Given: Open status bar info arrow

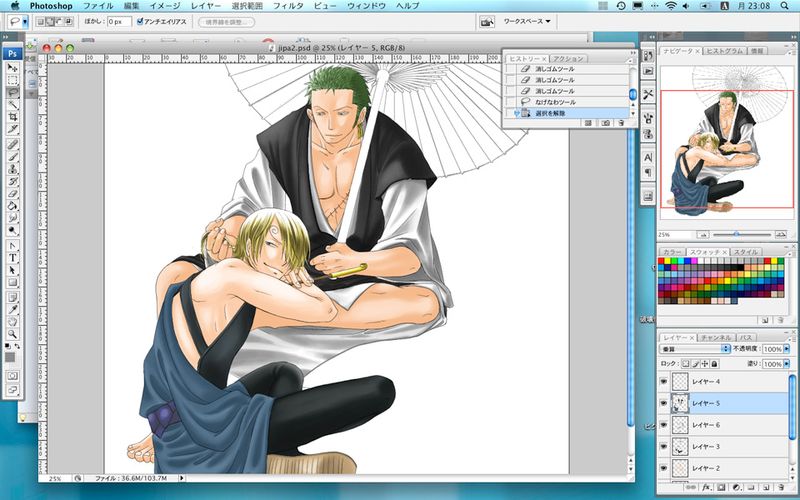Looking at the screenshot, I should pos(182,478).
